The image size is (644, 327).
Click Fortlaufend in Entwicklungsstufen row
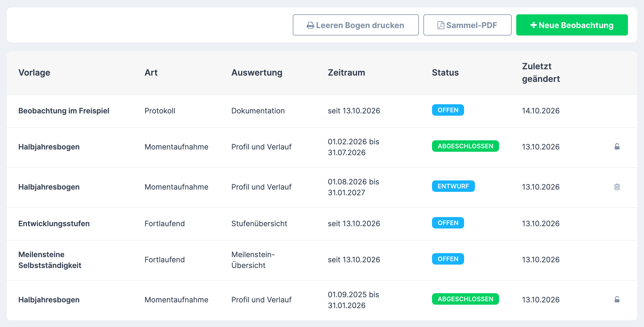point(165,224)
